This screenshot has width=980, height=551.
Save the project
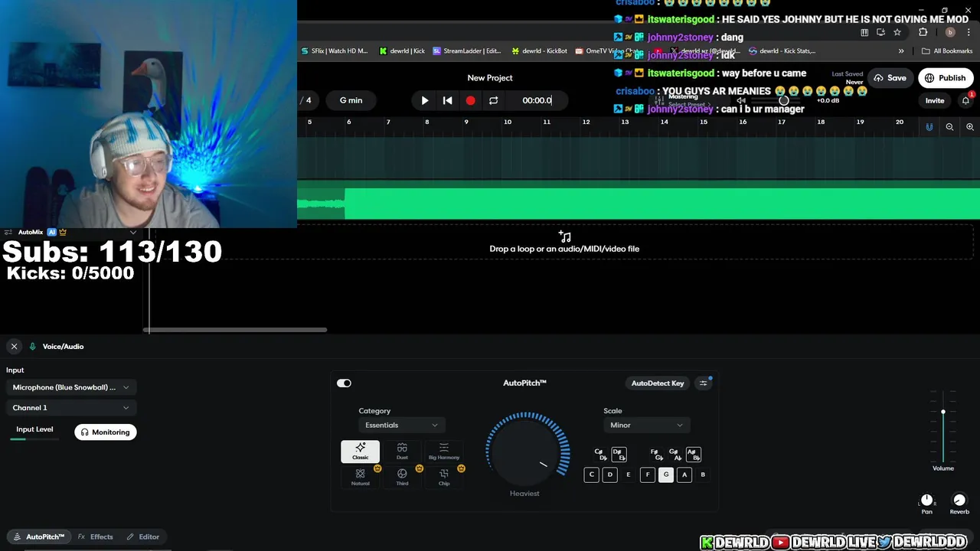point(890,78)
